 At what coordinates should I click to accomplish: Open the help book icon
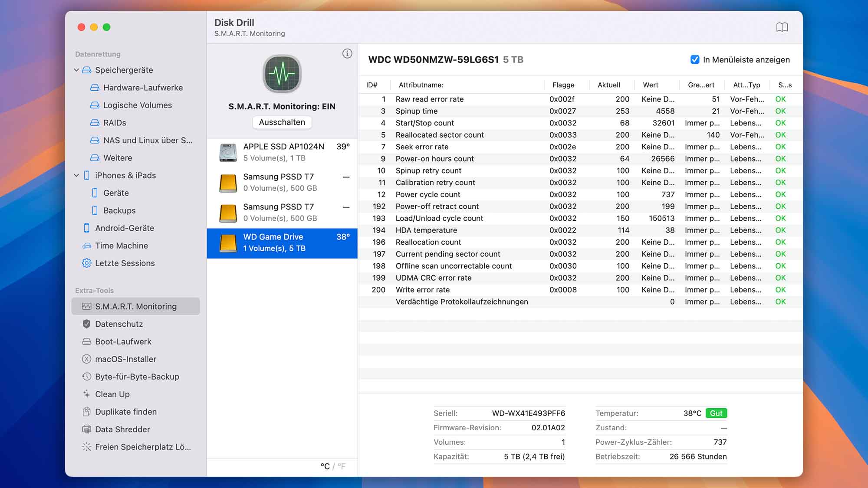782,27
